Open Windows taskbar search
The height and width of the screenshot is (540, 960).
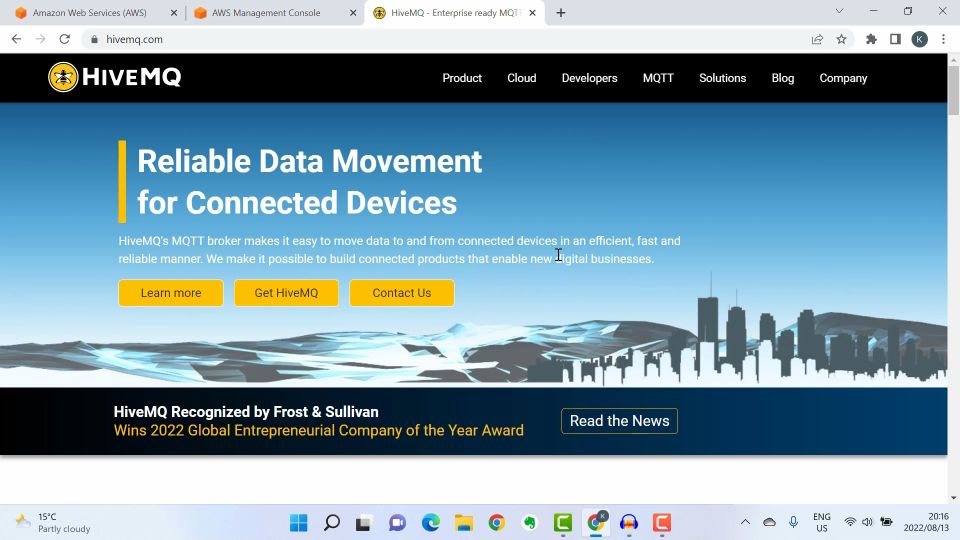click(x=332, y=522)
